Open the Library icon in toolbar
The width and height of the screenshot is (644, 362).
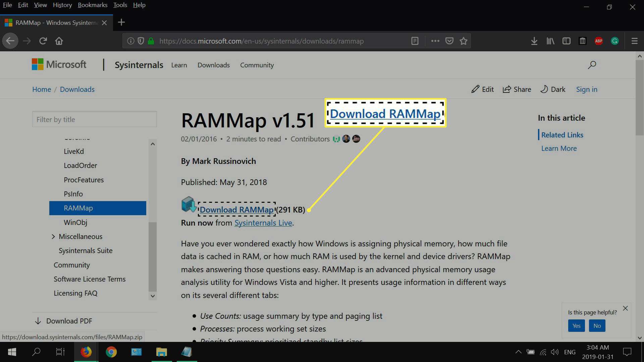coord(550,41)
